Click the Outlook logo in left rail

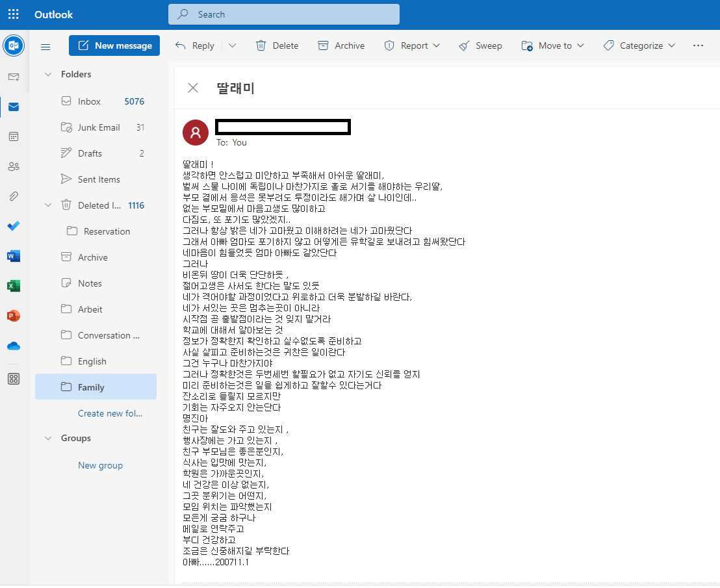(14, 45)
